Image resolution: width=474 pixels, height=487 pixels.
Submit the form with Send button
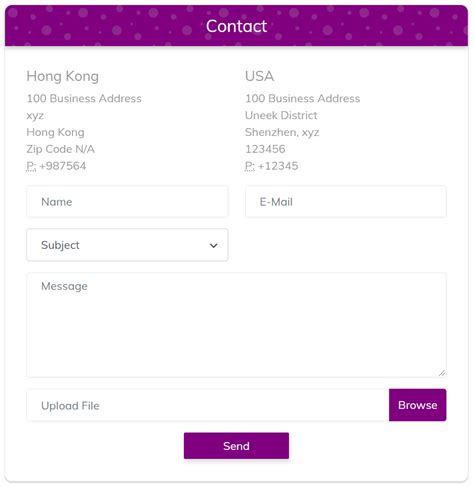click(x=236, y=446)
